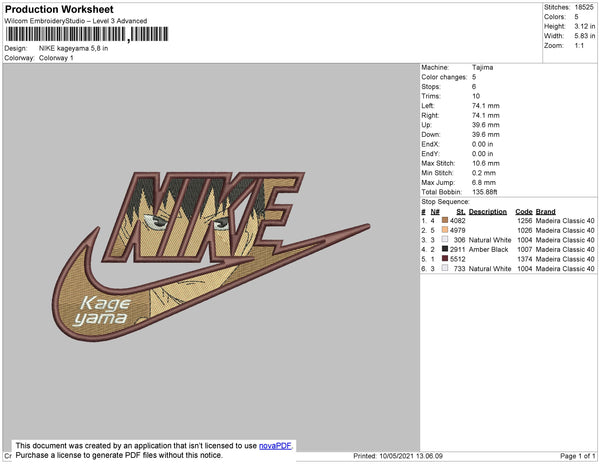Click the Production Worksheet title
This screenshot has width=600, height=464.
(59, 9)
